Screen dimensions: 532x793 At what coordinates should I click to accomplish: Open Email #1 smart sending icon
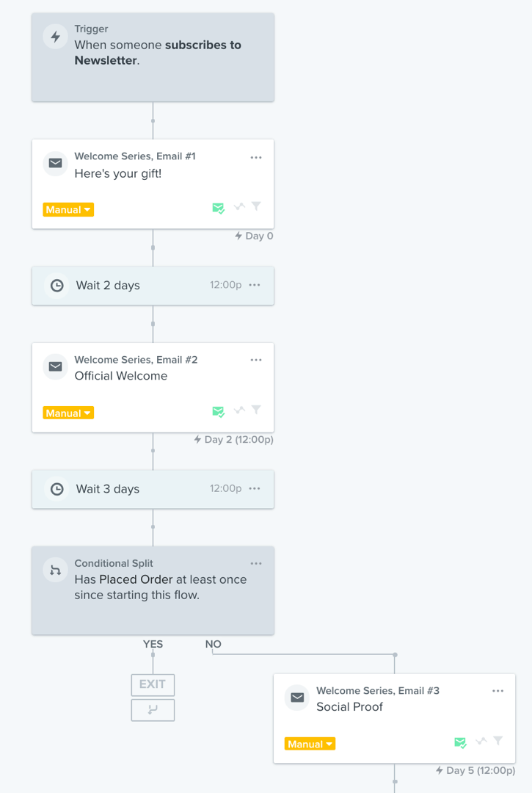pos(218,208)
